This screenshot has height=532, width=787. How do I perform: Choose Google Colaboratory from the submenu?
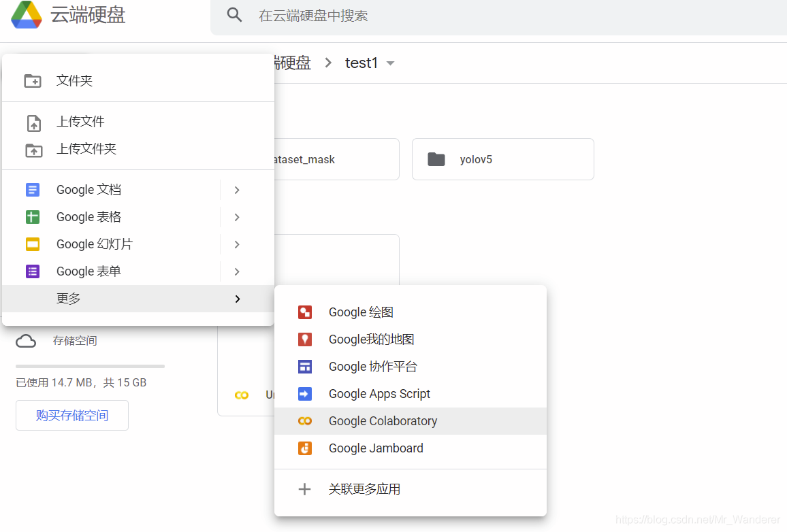[x=410, y=420]
